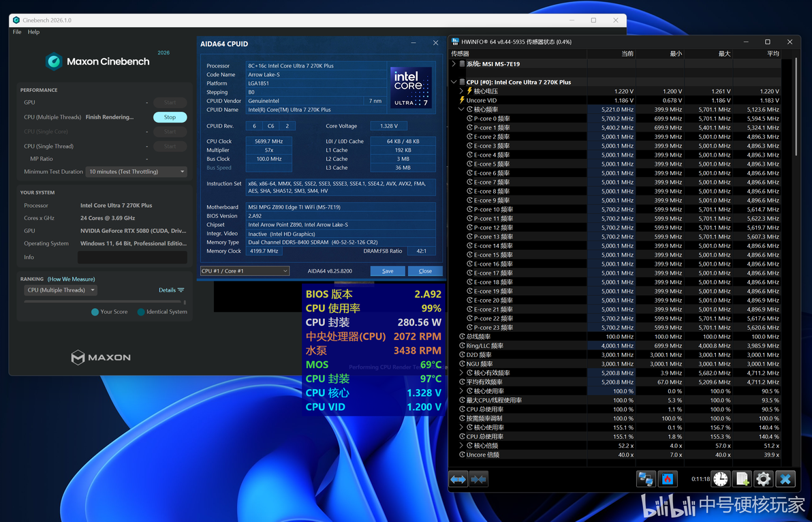This screenshot has width=812, height=522.
Task: Click the Details filter icon in Ranking
Action: (181, 290)
